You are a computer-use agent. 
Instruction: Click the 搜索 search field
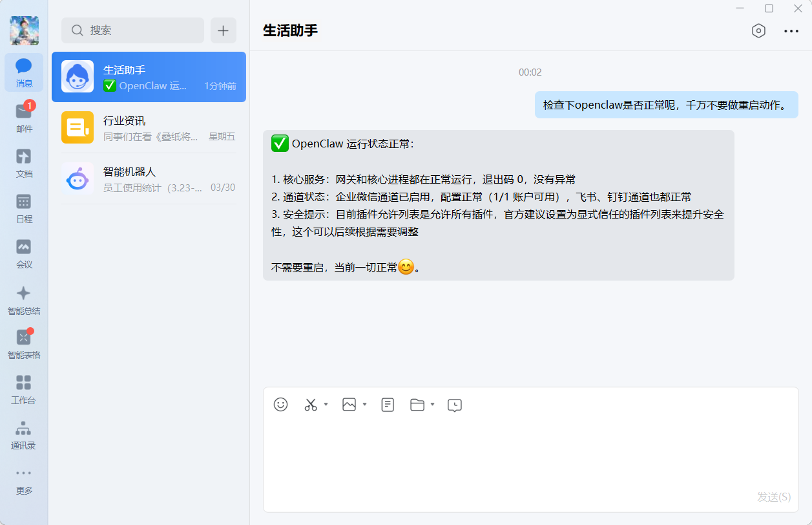click(132, 30)
